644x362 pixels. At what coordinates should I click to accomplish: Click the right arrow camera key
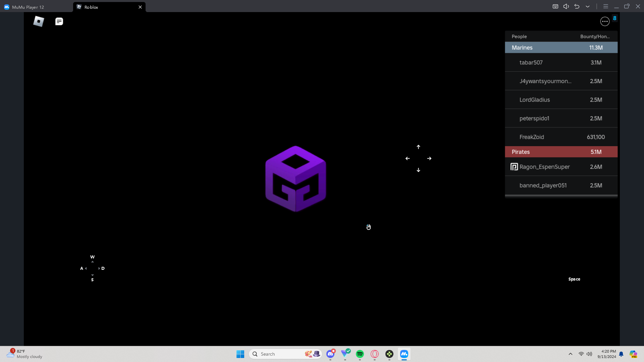click(429, 159)
